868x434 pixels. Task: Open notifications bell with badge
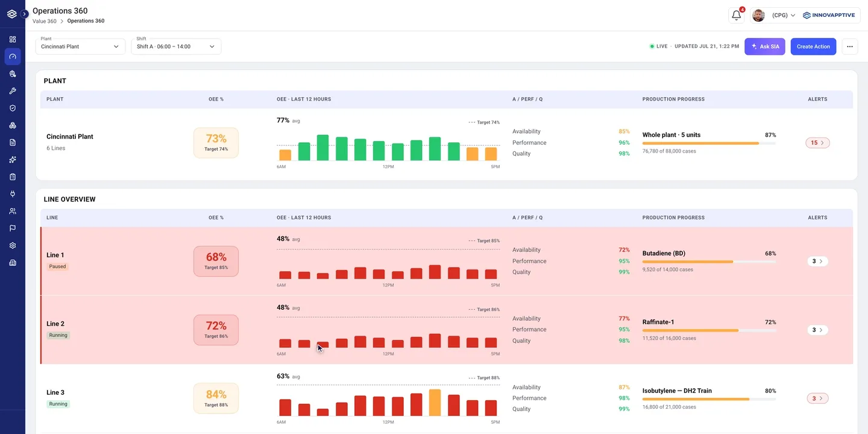point(736,16)
